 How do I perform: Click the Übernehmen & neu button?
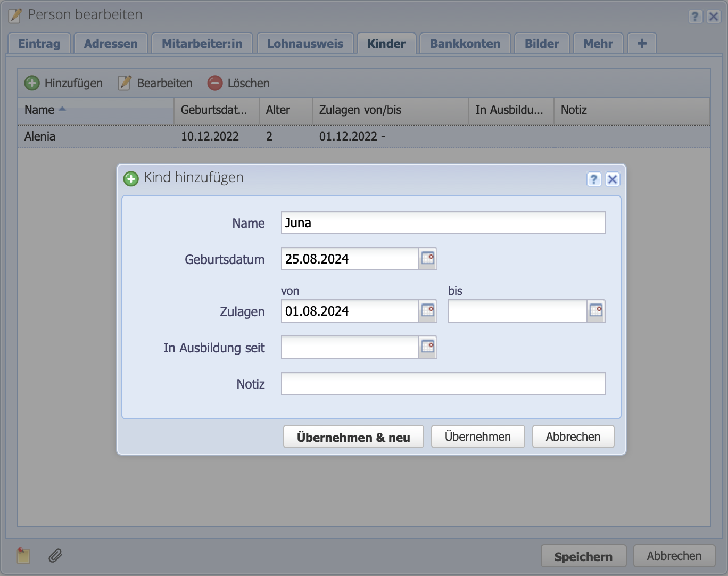click(x=353, y=437)
